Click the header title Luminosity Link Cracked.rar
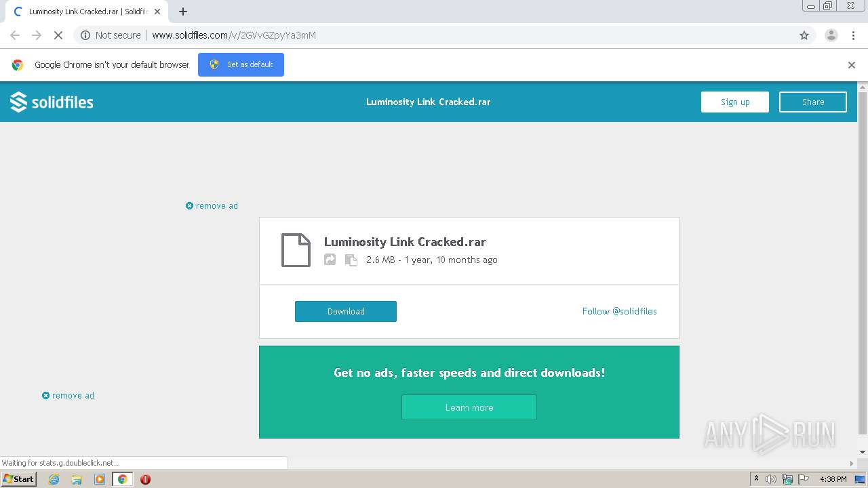The width and height of the screenshot is (868, 488). (429, 102)
